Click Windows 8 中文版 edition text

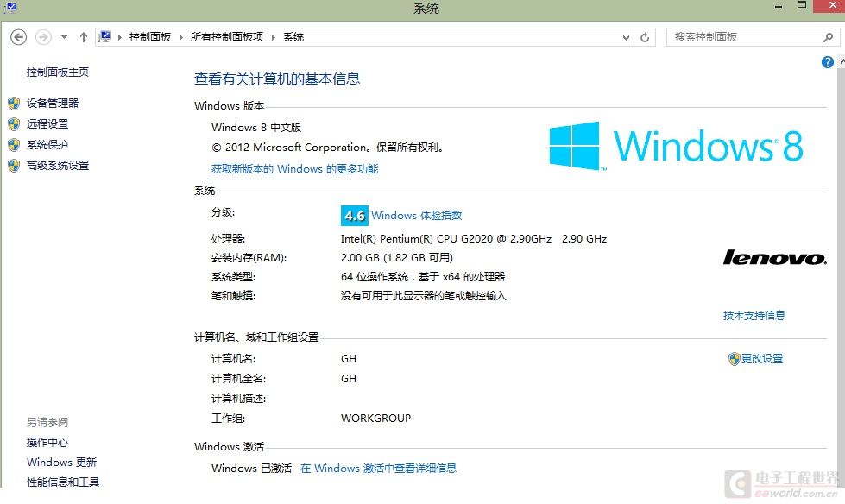click(256, 127)
